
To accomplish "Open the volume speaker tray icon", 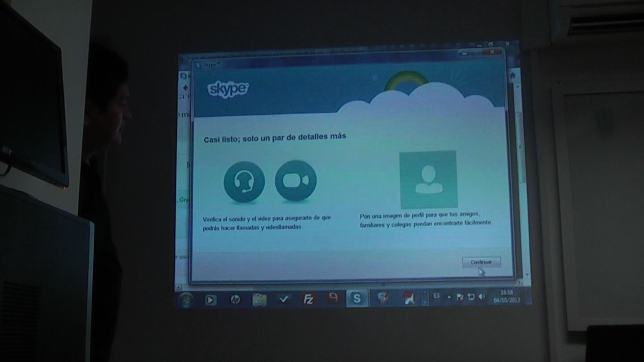I will click(x=482, y=296).
